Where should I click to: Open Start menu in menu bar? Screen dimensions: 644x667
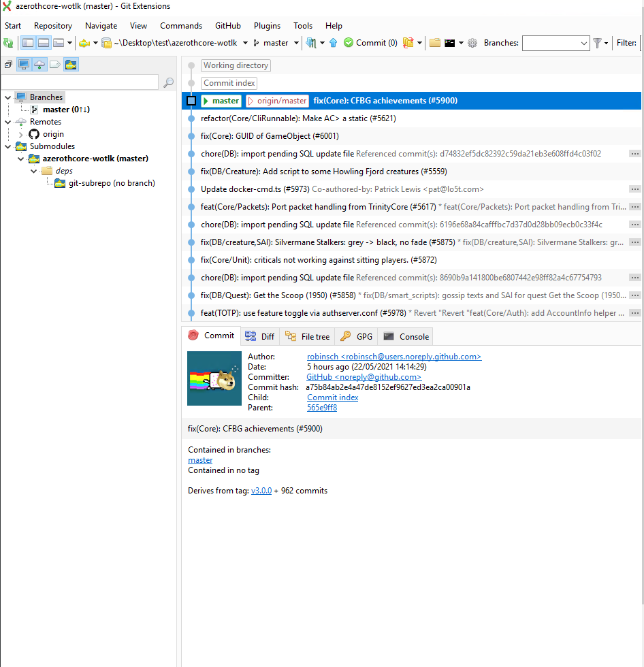13,26
